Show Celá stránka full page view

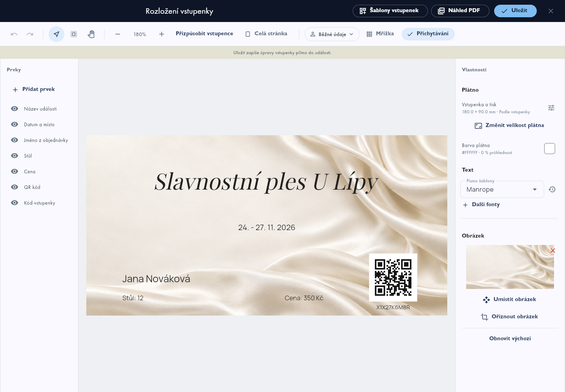[x=266, y=34]
